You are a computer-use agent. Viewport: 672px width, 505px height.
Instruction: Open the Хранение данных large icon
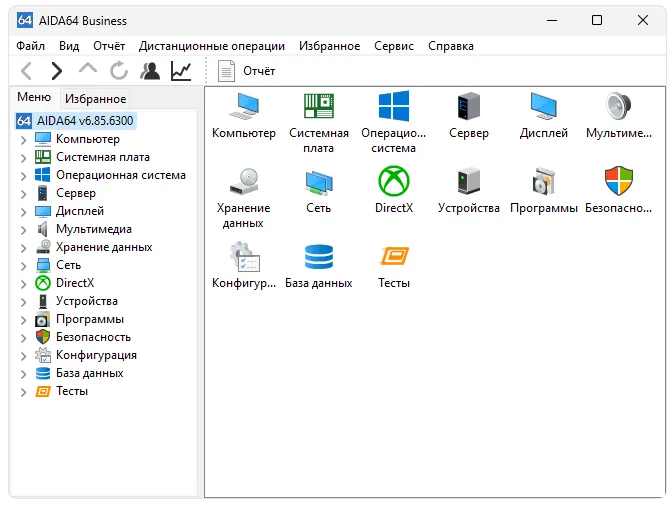(x=243, y=181)
